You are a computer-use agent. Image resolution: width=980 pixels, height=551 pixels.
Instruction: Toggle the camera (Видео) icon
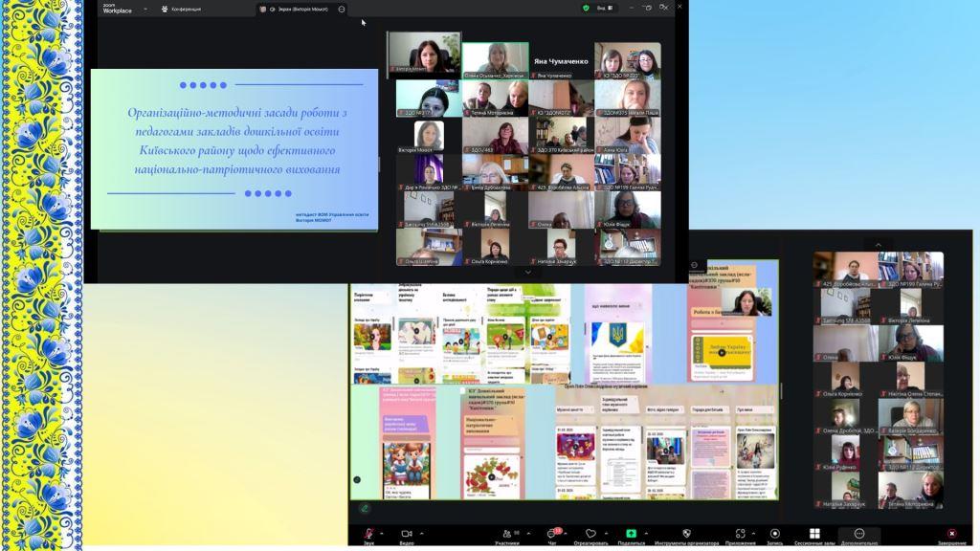point(407,533)
